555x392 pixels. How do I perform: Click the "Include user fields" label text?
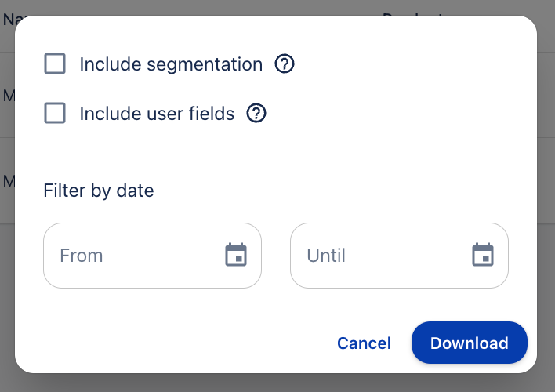click(x=157, y=114)
